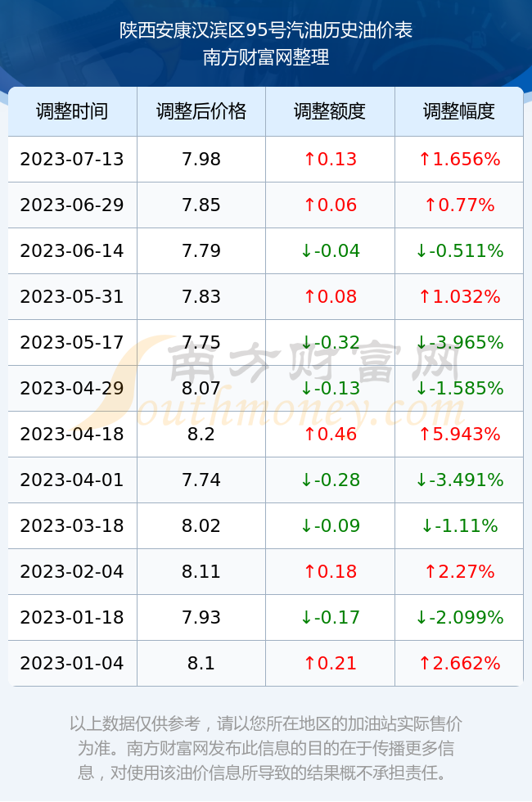
Task: Click the 调整额度 column header
Action: tap(330, 111)
